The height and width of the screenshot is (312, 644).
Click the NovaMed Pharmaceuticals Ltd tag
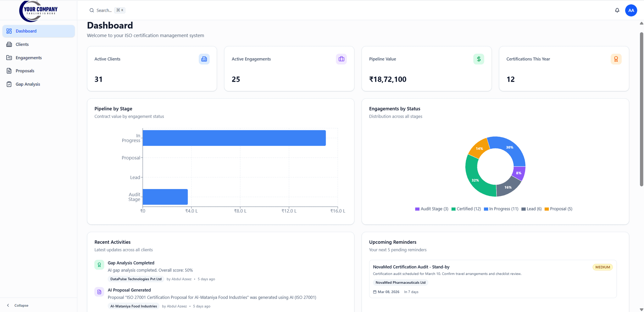[x=400, y=282]
